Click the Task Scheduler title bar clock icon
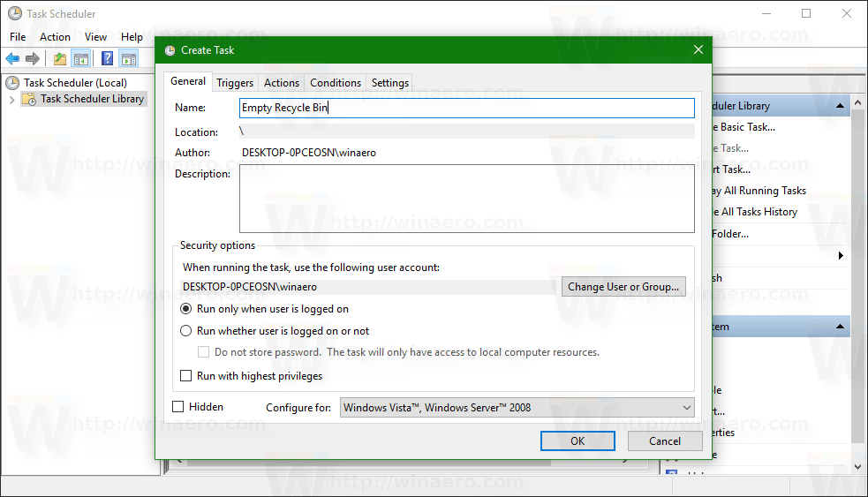Screen dimensions: 868x497 point(15,13)
